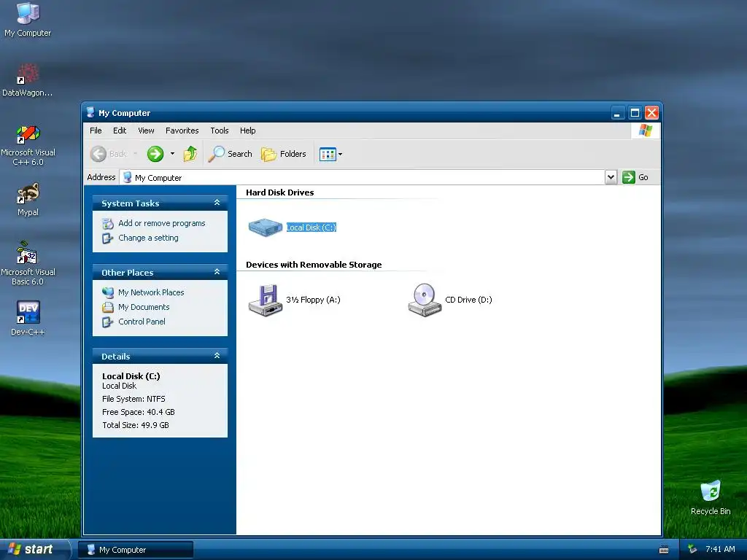Click My Computer taskbar button
This screenshot has height=560, width=747.
(x=135, y=550)
